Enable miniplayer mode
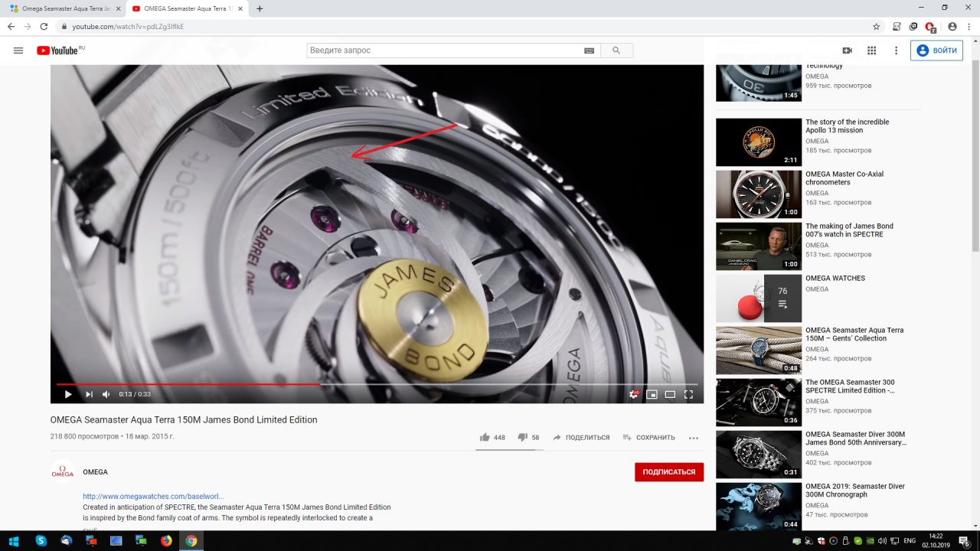Image resolution: width=980 pixels, height=551 pixels. 652,394
